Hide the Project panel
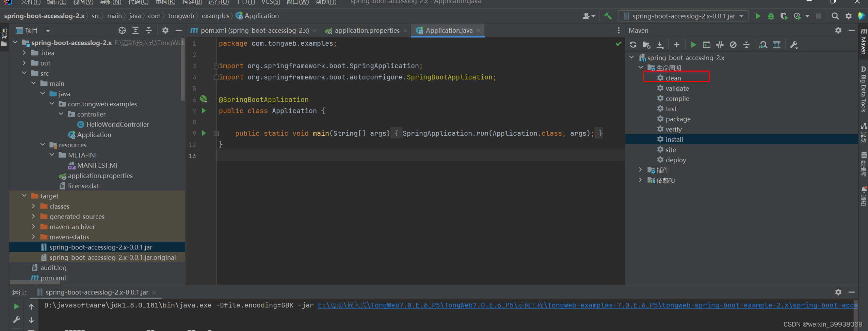Viewport: 868px width, 331px height. tap(179, 30)
